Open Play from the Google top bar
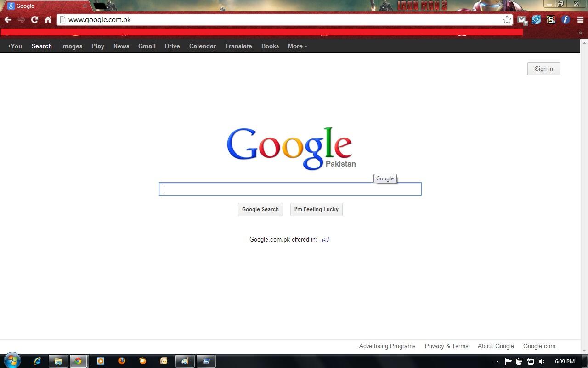588x368 pixels. (98, 46)
